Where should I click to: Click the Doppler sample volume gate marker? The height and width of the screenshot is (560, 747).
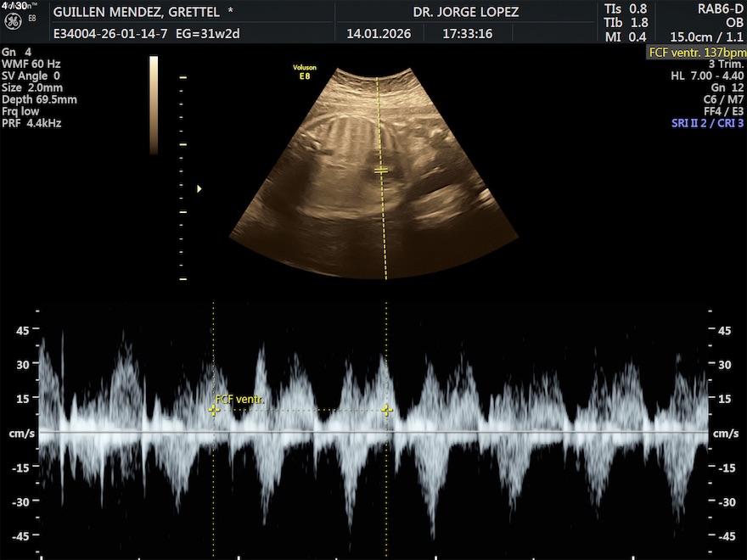pyautogui.click(x=381, y=171)
